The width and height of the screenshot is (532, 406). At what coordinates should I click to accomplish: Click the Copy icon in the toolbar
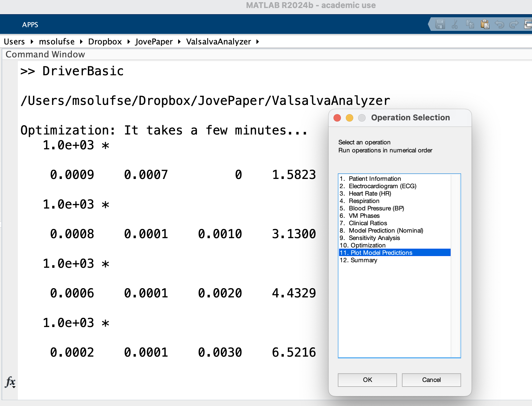tap(470, 24)
